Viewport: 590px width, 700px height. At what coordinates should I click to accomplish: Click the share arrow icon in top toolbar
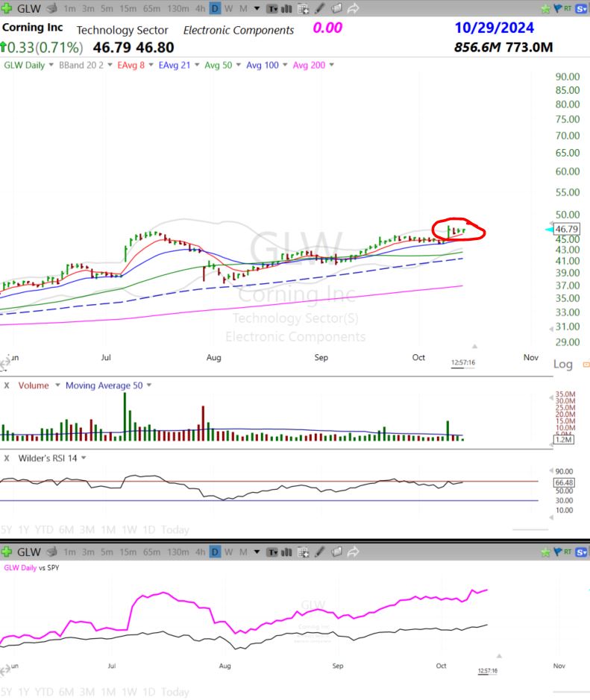pos(354,8)
